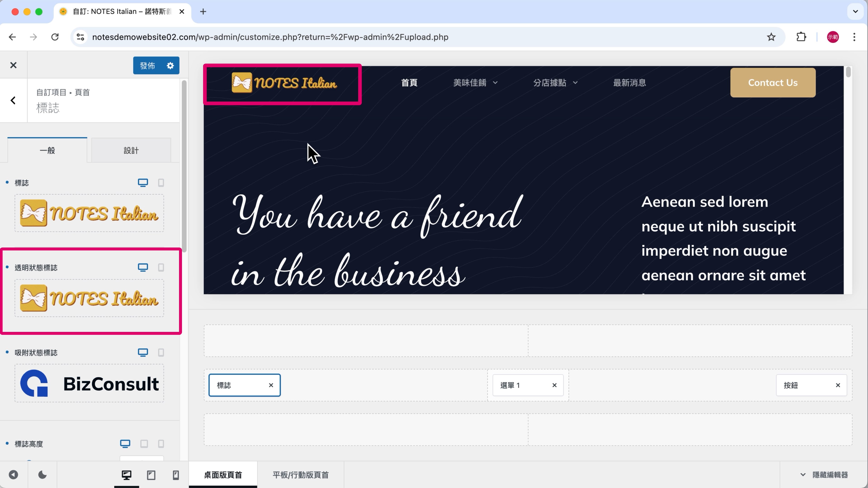Remove the 選單 1 builder element
Viewport: 868px width, 488px height.
(554, 385)
